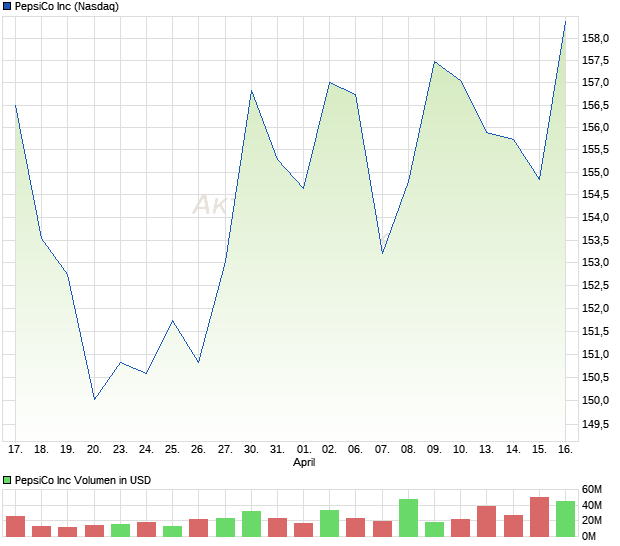Viewport: 620px width, 546px height.
Task: Click the '60M' volume axis label
Action: tap(592, 489)
